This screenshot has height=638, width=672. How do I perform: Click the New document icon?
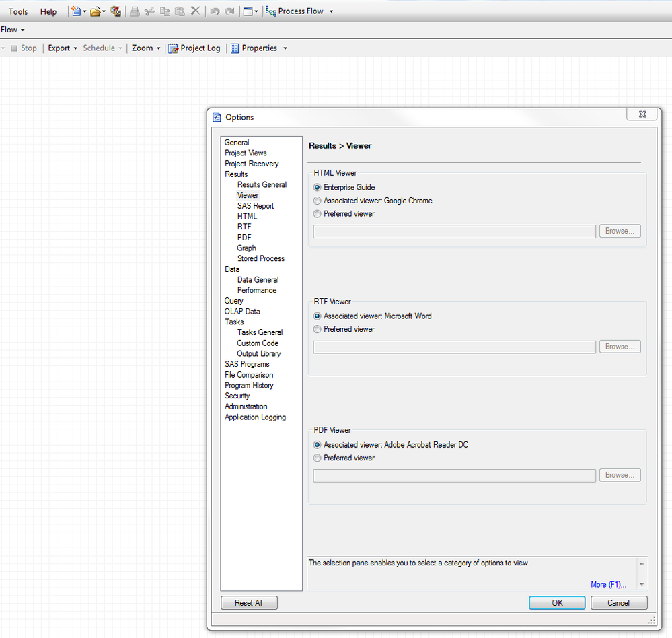pyautogui.click(x=76, y=11)
